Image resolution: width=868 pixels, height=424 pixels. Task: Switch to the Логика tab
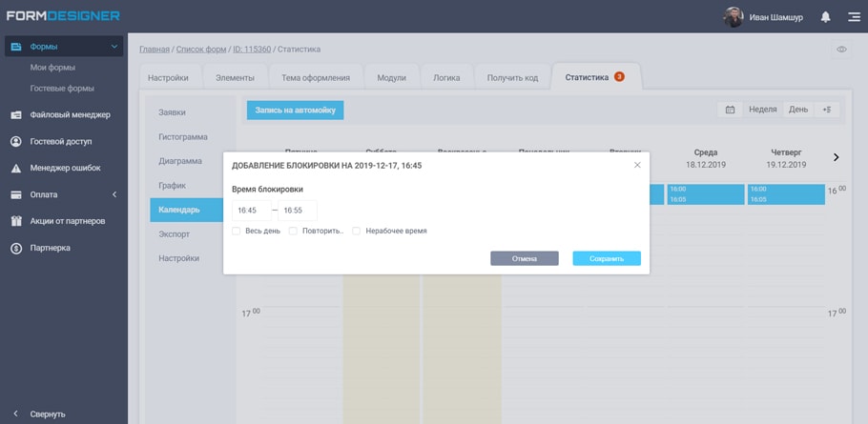point(446,77)
